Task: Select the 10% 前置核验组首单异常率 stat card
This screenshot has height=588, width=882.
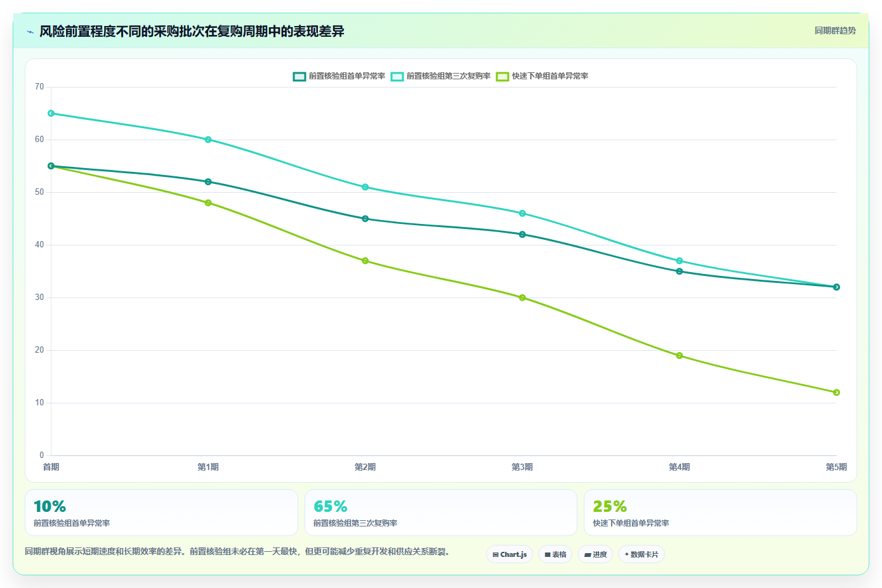Action: point(161,513)
